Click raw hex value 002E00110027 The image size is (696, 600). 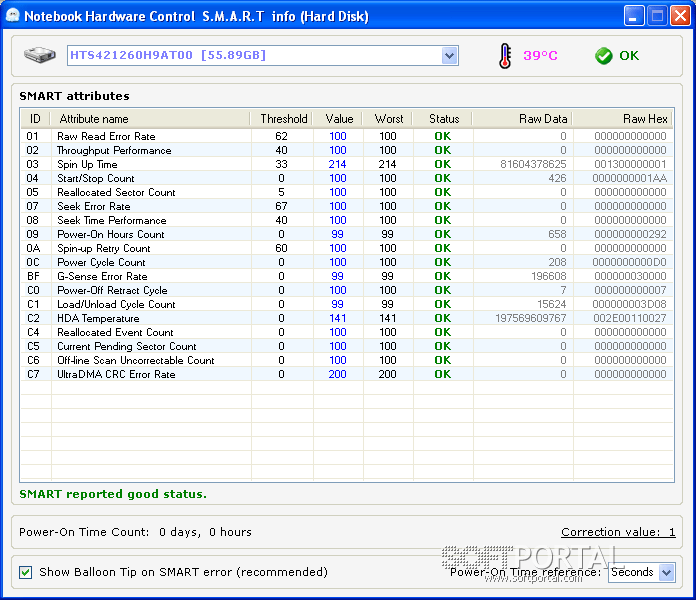tap(629, 318)
